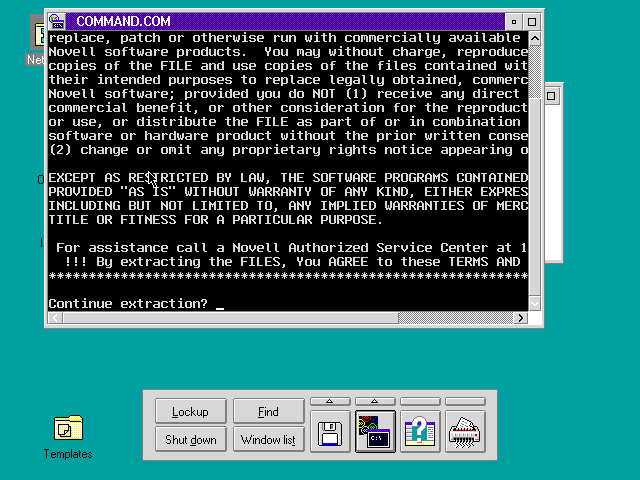Click the horizontal scrollbar right arrow in COMMAND.COM
The image size is (640, 480).
click(521, 318)
